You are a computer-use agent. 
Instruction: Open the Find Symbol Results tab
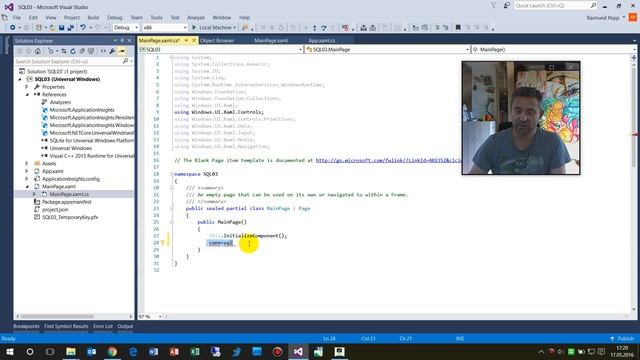click(x=66, y=326)
